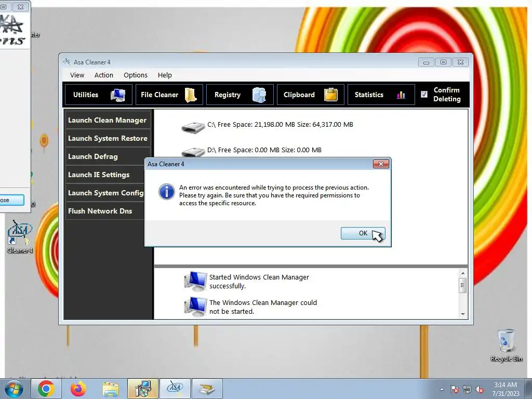
Task: Click the Close button in the left window
Action: [11, 200]
